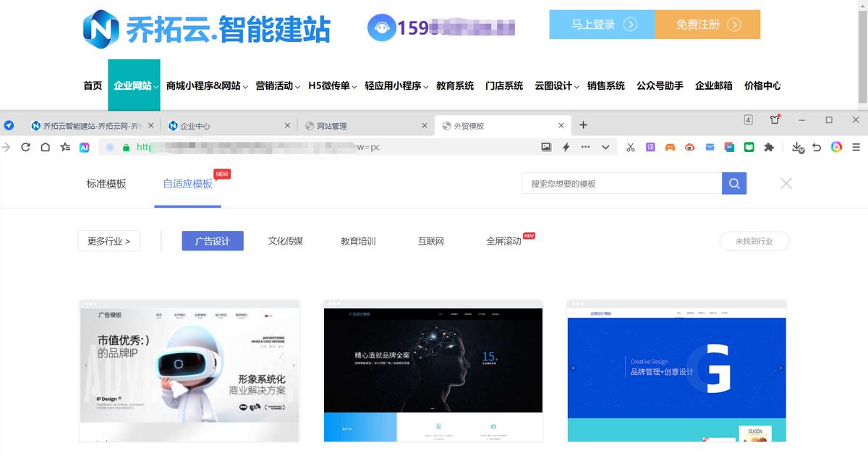Click the 乔拓云 hexagon N logo
868x456 pixels.
point(101,28)
